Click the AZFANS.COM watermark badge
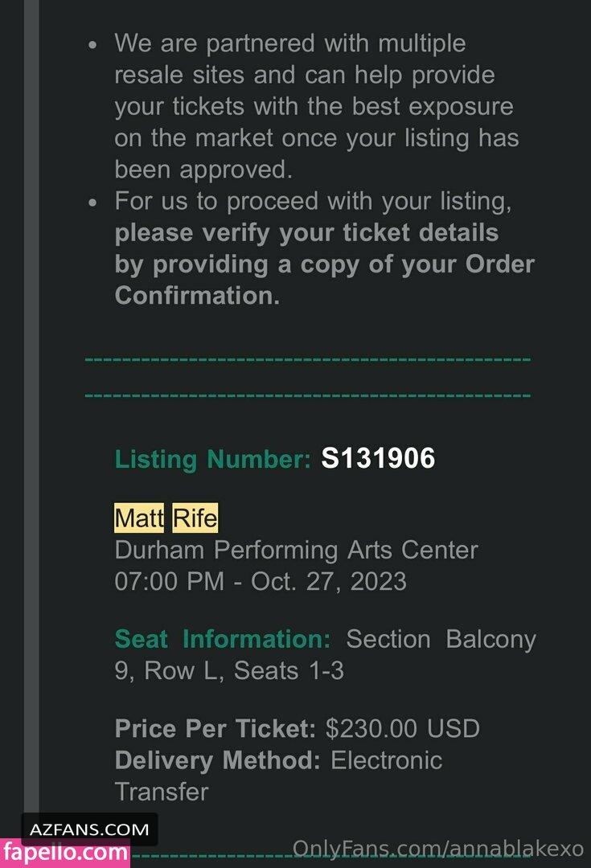This screenshot has height=868, width=591. click(89, 829)
